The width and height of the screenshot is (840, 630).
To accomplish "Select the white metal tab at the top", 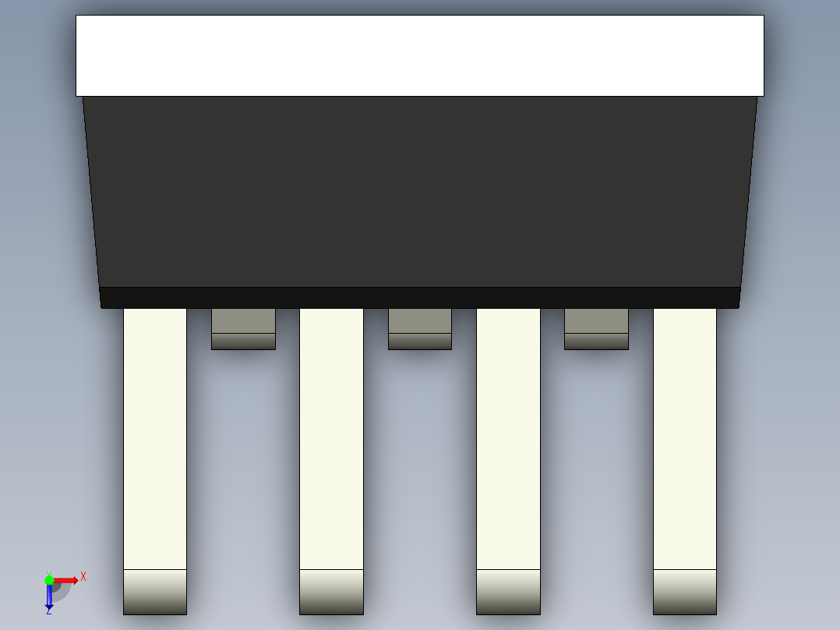I will coord(420,56).
